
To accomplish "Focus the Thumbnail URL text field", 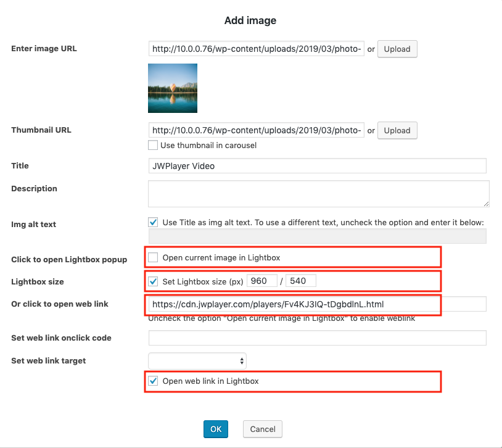I will [256, 130].
